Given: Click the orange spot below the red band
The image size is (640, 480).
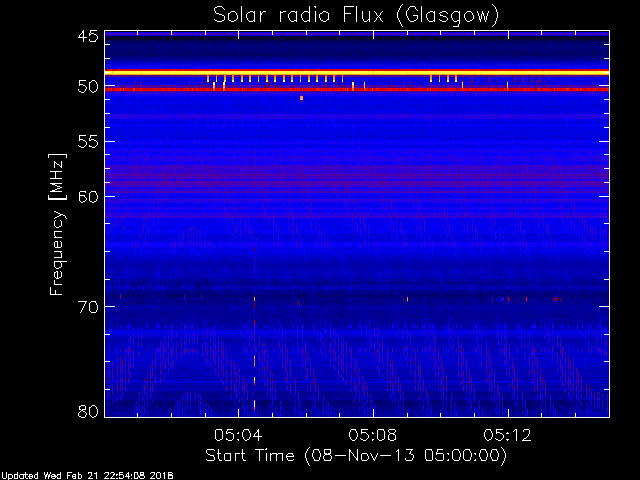Looking at the screenshot, I should pyautogui.click(x=301, y=98).
